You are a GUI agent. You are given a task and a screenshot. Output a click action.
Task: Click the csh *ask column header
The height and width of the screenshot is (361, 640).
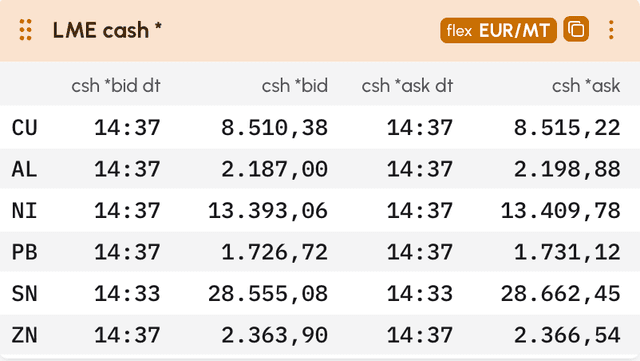[586, 85]
